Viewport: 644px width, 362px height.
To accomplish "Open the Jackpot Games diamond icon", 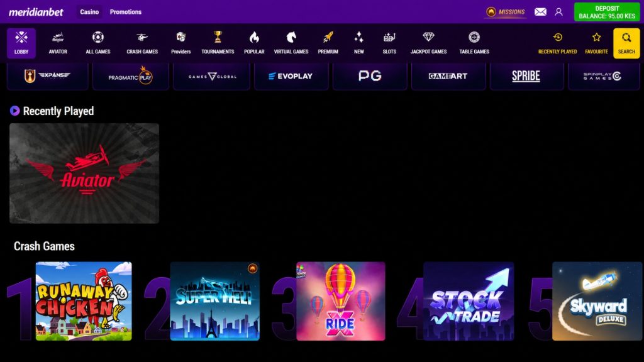I will (428, 37).
